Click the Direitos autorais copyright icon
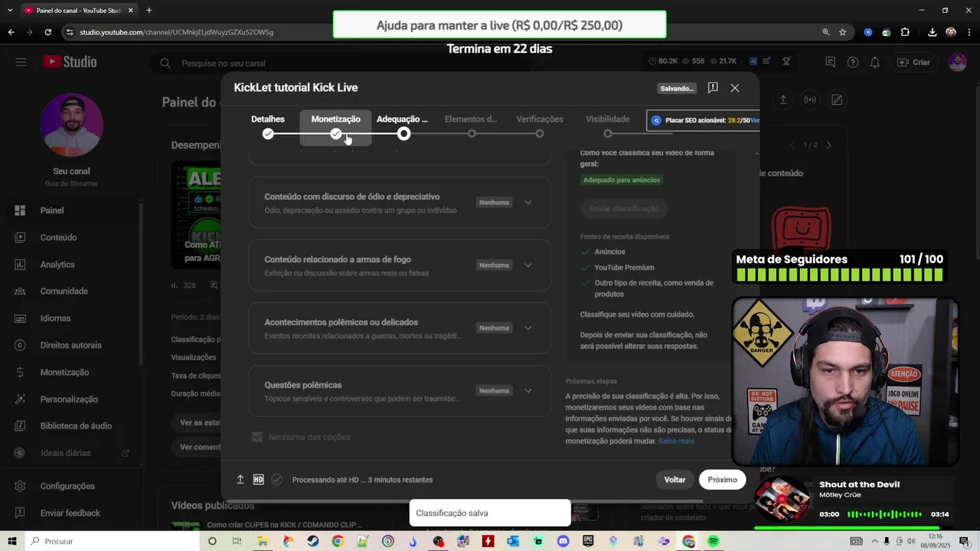Viewport: 980px width, 551px height. pyautogui.click(x=21, y=345)
